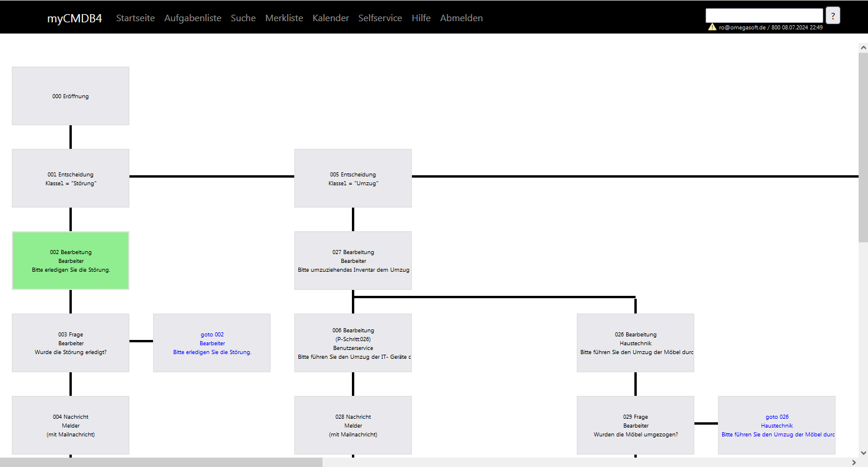
Task: Select the 027 Bearbeitung node
Action: tap(353, 261)
